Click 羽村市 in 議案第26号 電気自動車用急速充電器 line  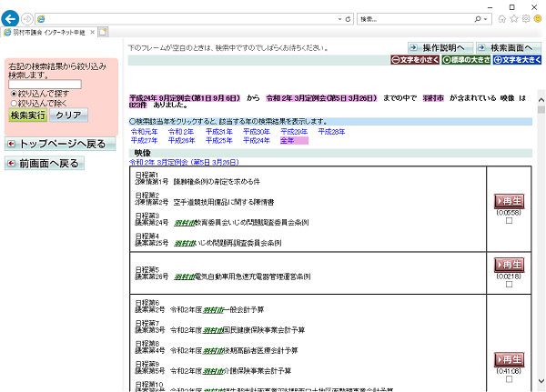[x=184, y=276]
